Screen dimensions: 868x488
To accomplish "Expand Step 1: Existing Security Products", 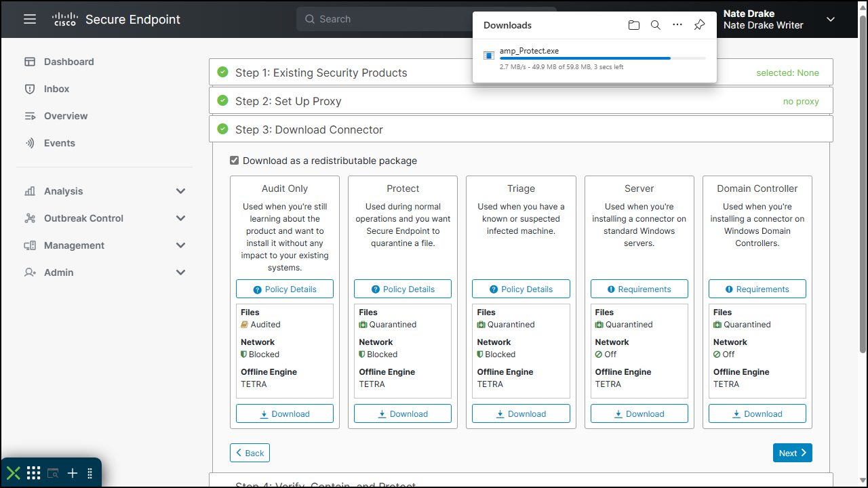I will click(321, 73).
